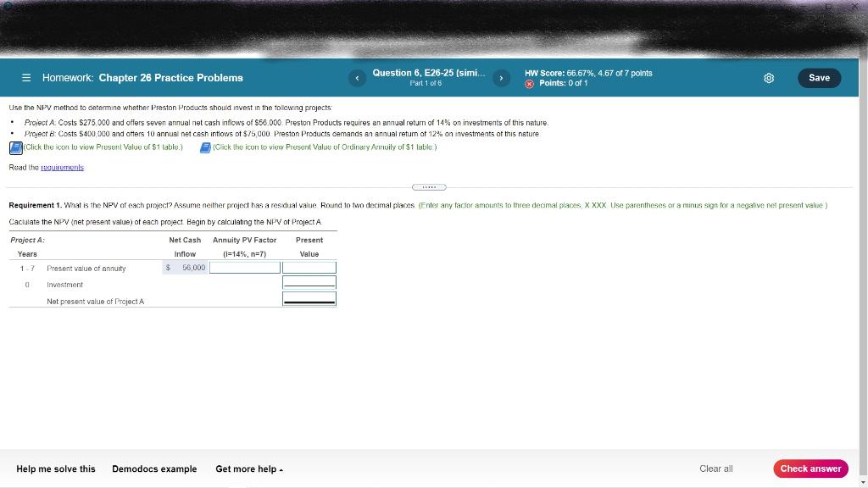Click the 'Requirement 1.' heading text
Screen dimensions: 868x488
[36, 205]
